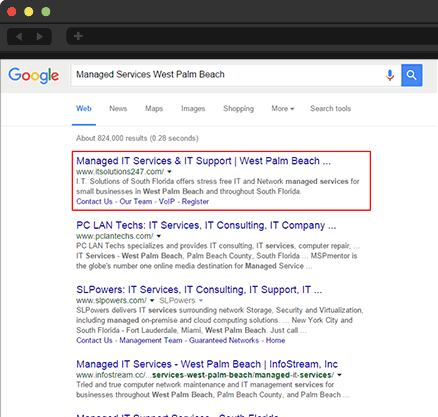Click the red window close dot
Viewport: 438px width, 417px height.
point(12,12)
